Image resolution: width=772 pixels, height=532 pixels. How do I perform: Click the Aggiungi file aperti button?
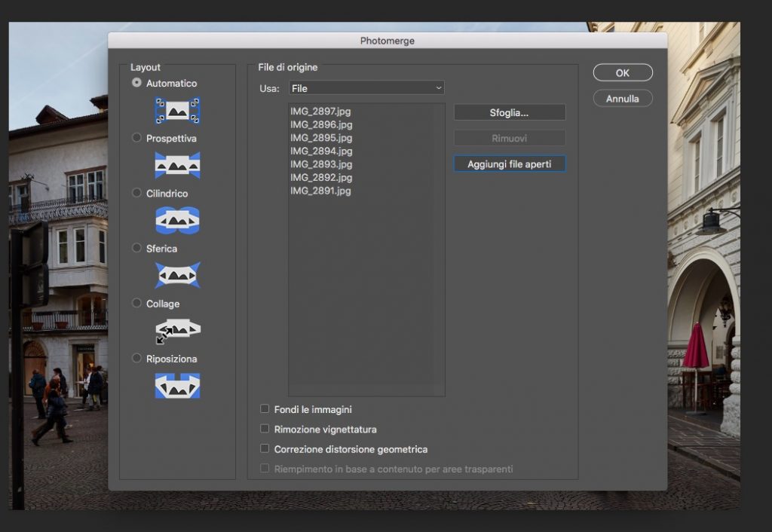(510, 164)
